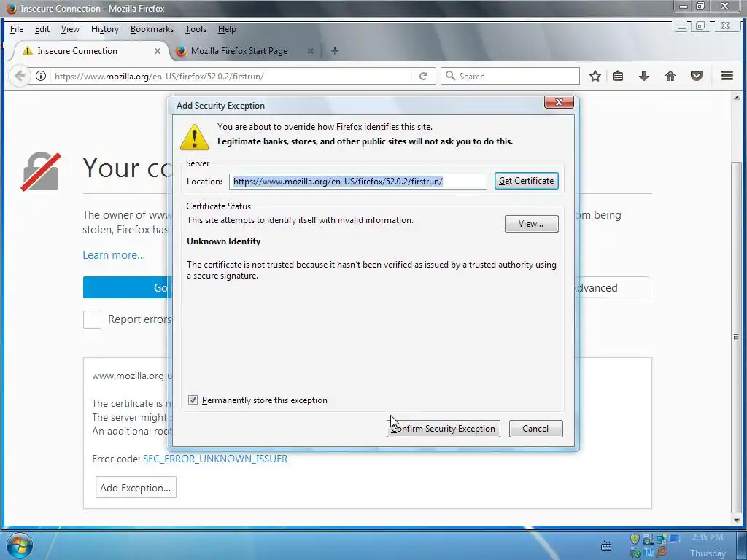Click the blue Go Back page button

pyautogui.click(x=125, y=287)
